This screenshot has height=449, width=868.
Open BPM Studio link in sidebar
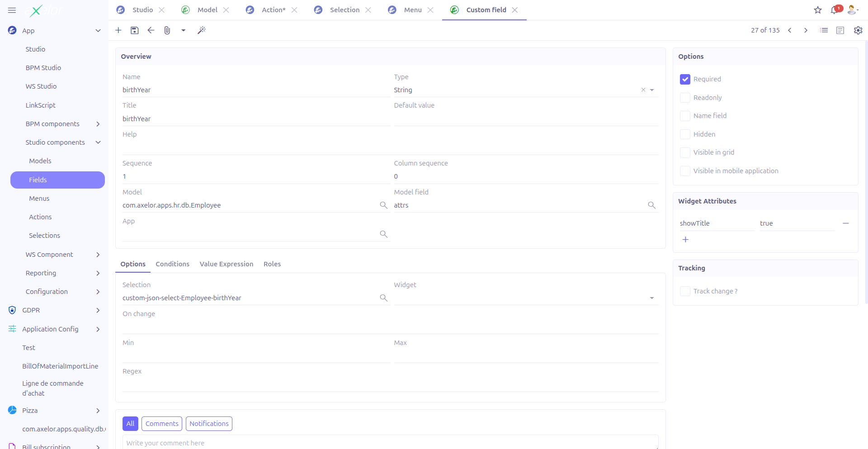(x=43, y=68)
